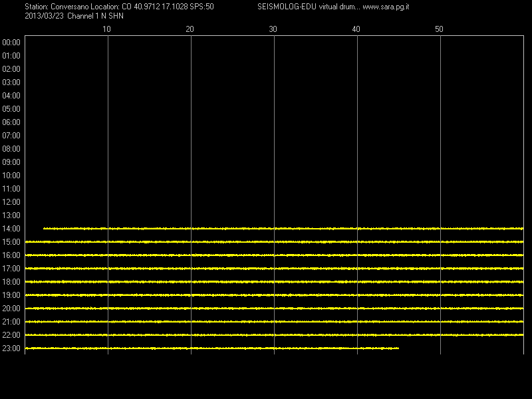Click the 04:00 hour label
Screen dimensions: 532x399
click(11, 96)
